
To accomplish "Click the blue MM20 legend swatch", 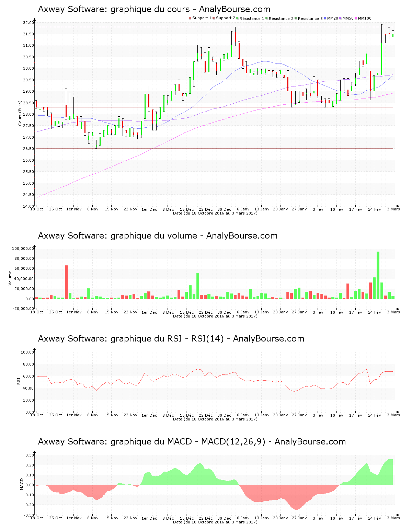I will [x=325, y=18].
